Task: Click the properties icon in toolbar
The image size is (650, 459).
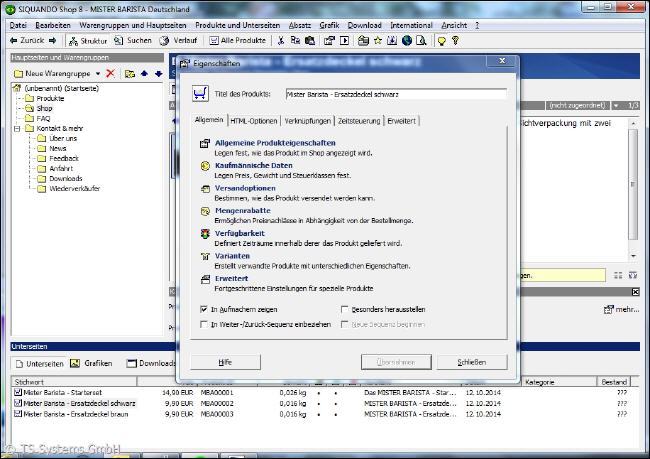Action: point(330,41)
